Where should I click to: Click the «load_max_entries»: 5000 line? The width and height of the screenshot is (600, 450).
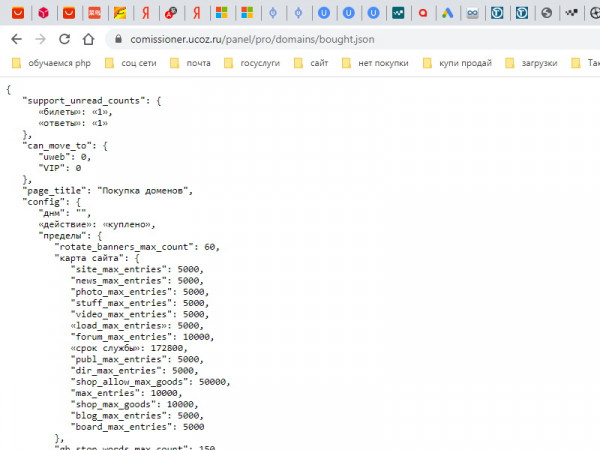pyautogui.click(x=137, y=326)
